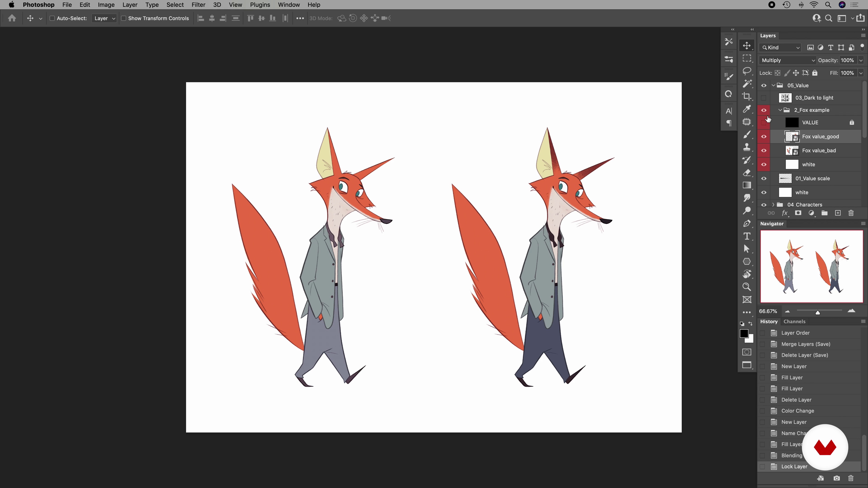The height and width of the screenshot is (488, 868).
Task: Collapse the 05_Value group
Action: pos(774,86)
